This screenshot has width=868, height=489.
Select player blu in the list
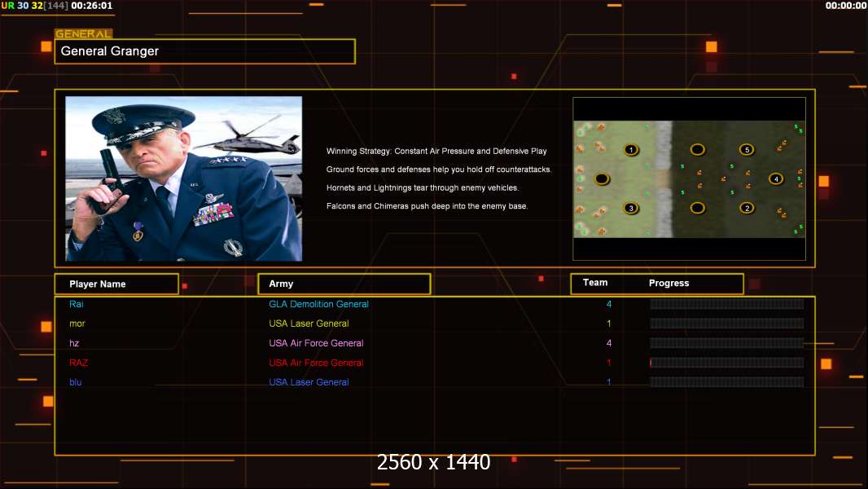(75, 382)
